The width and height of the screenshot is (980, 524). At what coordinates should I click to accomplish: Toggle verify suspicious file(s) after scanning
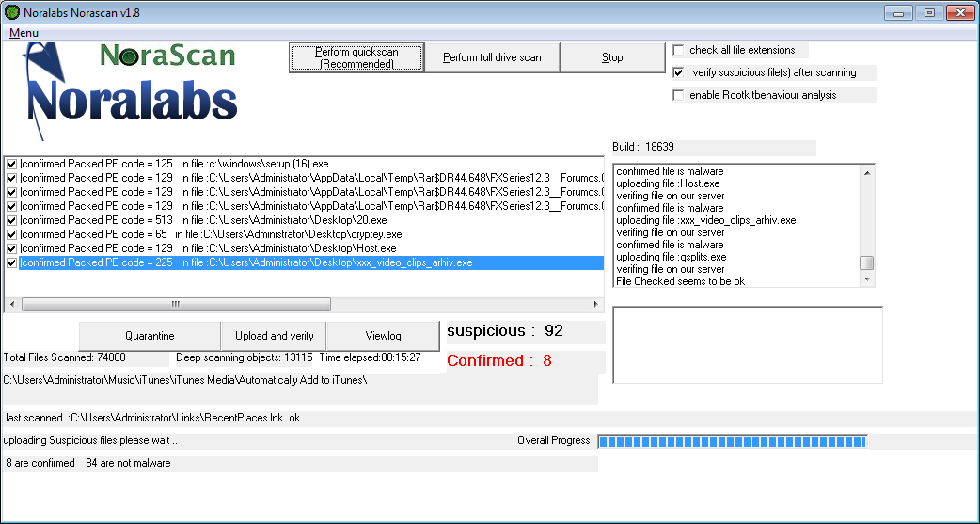click(678, 72)
